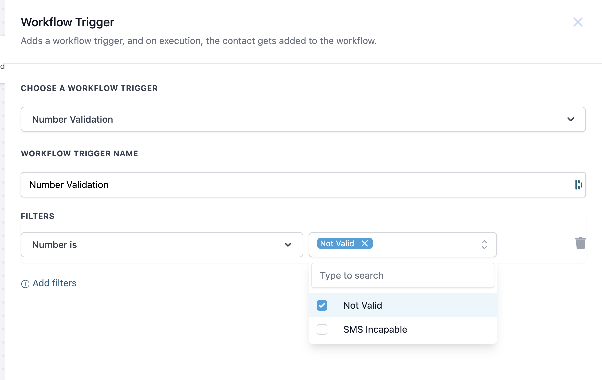This screenshot has width=602, height=380.
Task: Click the plus icon beside Add filters
Action: (25, 284)
